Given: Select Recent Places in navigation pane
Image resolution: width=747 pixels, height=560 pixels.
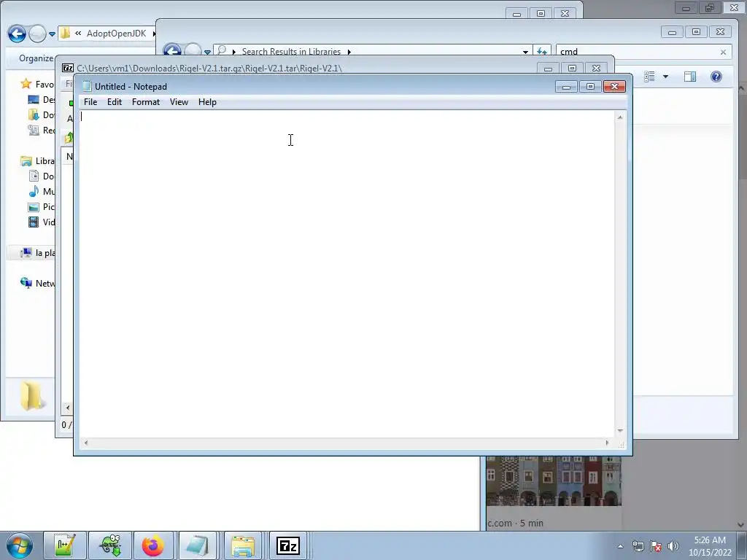Looking at the screenshot, I should coord(41,130).
